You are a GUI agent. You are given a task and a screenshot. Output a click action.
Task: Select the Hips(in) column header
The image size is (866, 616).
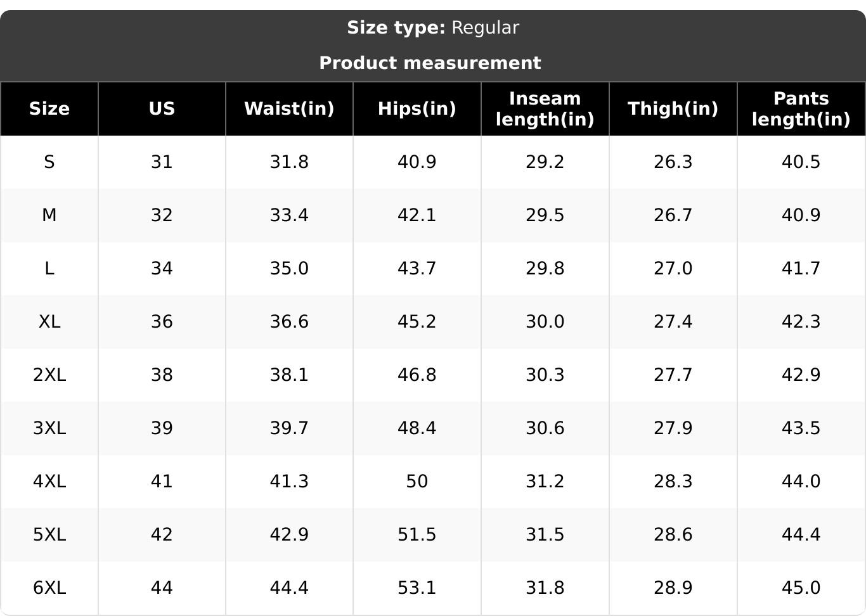(x=417, y=108)
